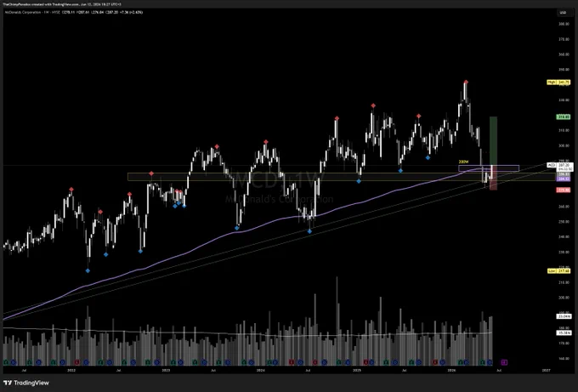The width and height of the screenshot is (578, 392).
Task: Select the green long-position target zone
Action: [x=493, y=141]
